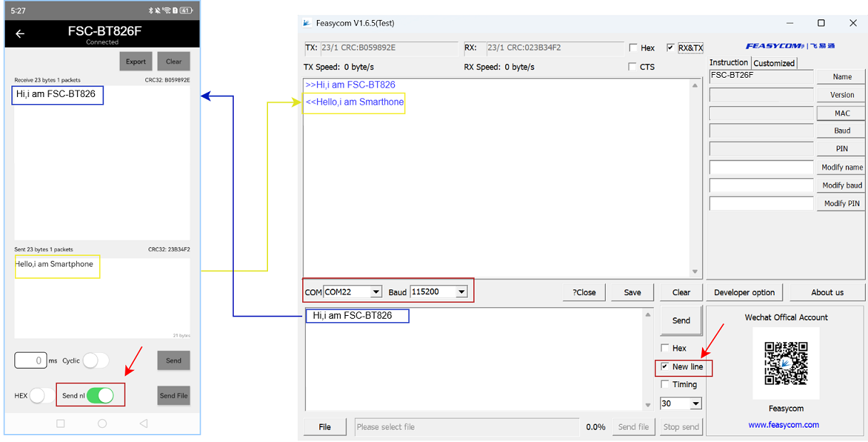Screen dimensions: 868x442
Task: Tap the Android recent apps square
Action: click(61, 423)
